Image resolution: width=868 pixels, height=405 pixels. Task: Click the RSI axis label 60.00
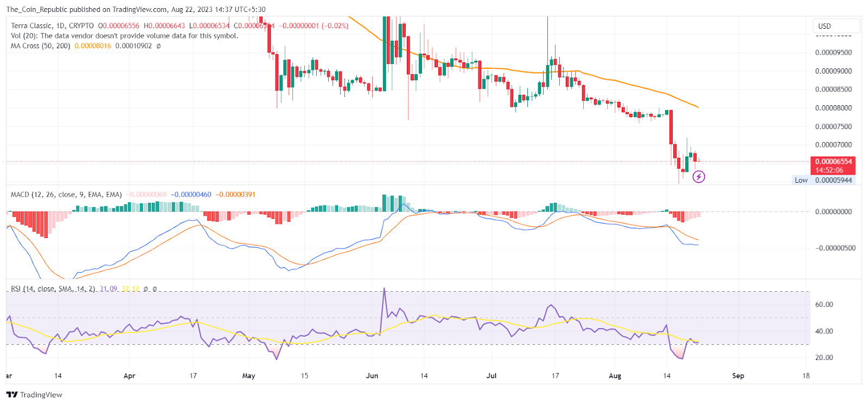(x=824, y=305)
